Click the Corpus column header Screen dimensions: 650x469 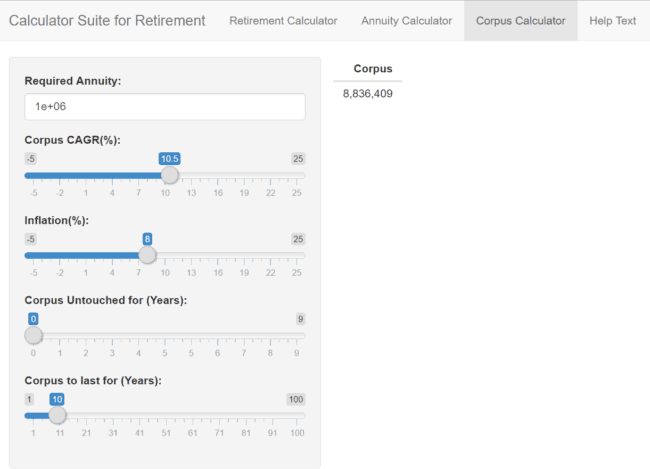(373, 68)
